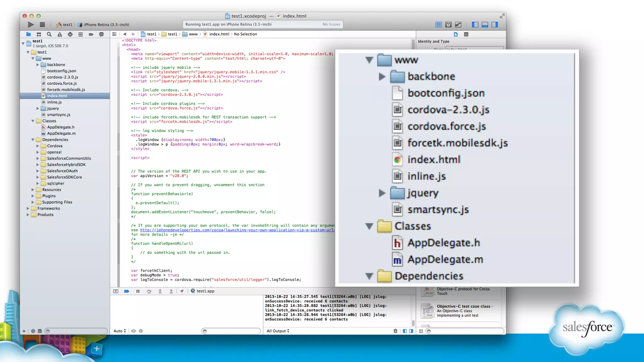Enter full screen with the window corner arrow icon
644x362 pixels.
(502, 16)
